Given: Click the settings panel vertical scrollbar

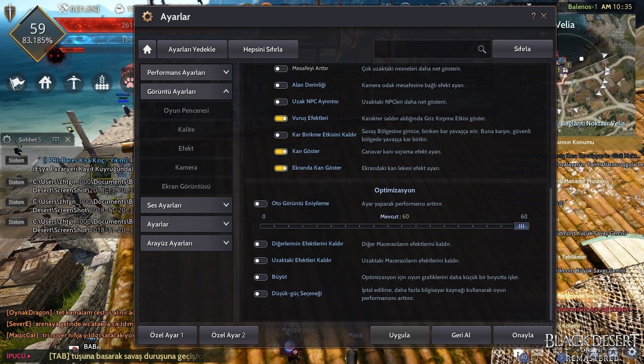Looking at the screenshot, I should pos(550,254).
